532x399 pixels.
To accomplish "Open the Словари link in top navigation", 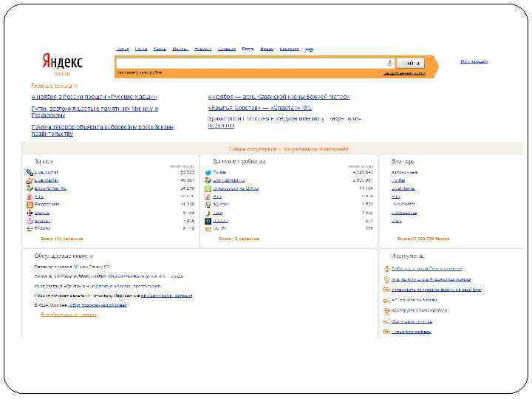I will (x=227, y=50).
